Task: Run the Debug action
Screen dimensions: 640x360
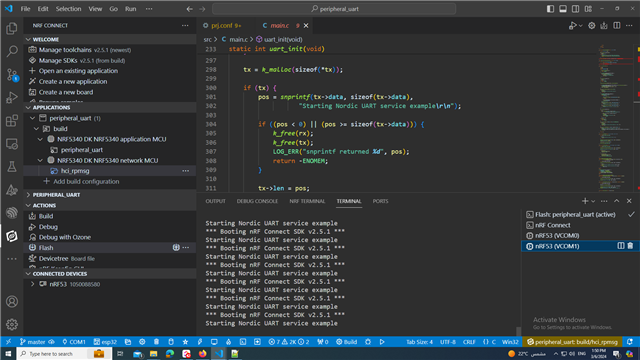Action: click(48, 227)
